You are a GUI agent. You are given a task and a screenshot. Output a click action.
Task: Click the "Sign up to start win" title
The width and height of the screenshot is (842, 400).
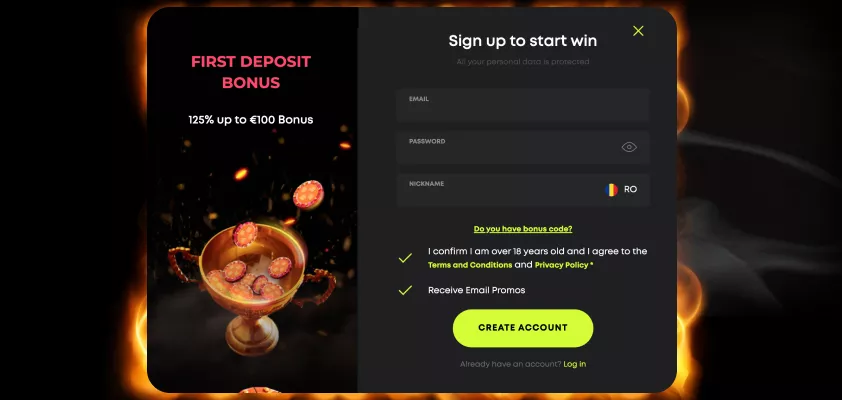pos(522,41)
